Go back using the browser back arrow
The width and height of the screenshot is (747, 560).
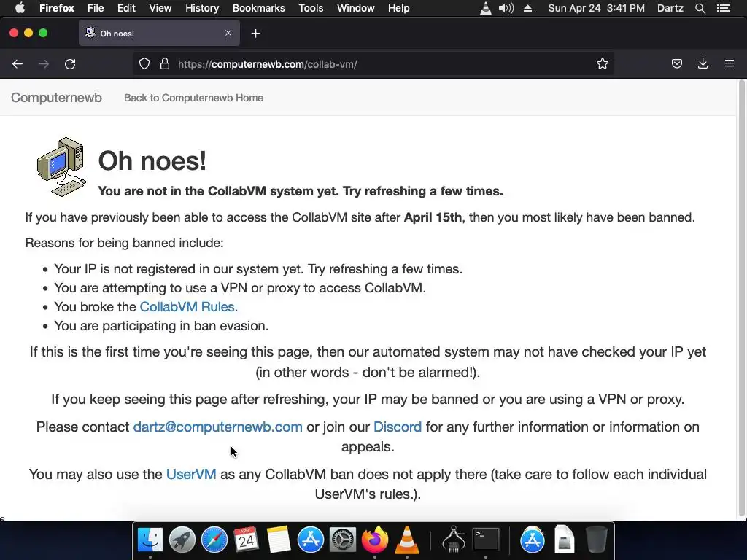point(18,64)
